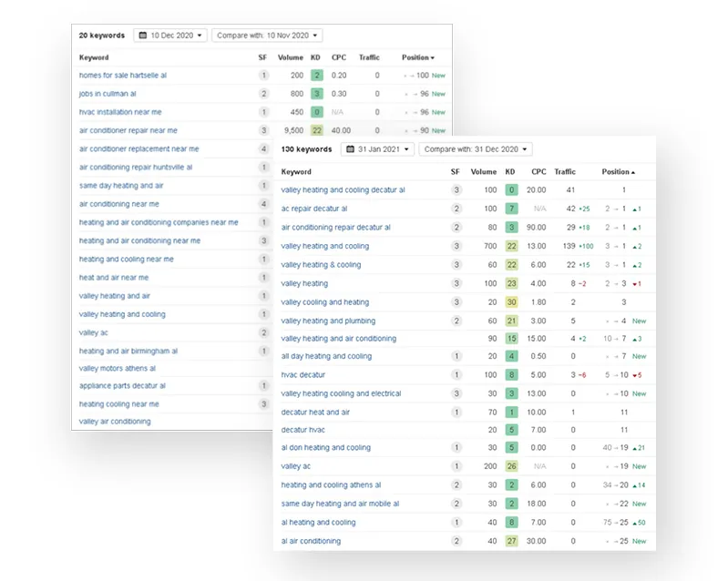Screen dimensions: 728x581
Task: Open keyword 'homes for sale hartselle al'
Action: 123,76
